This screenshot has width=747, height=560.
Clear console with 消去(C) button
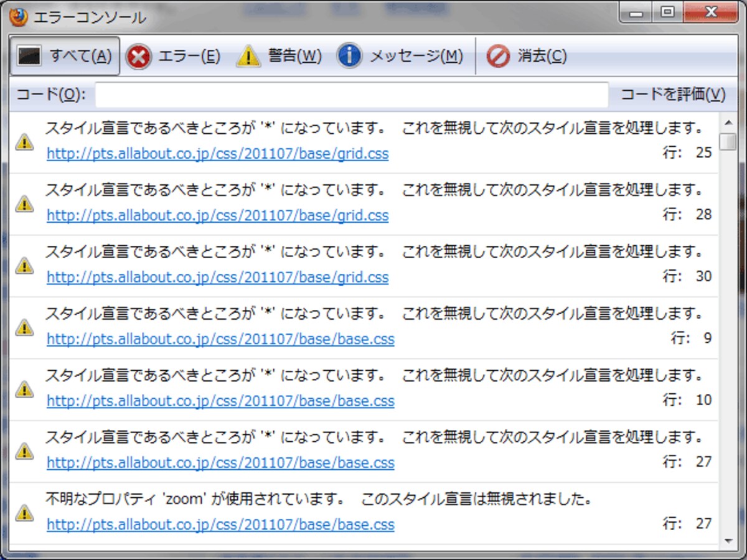(527, 57)
